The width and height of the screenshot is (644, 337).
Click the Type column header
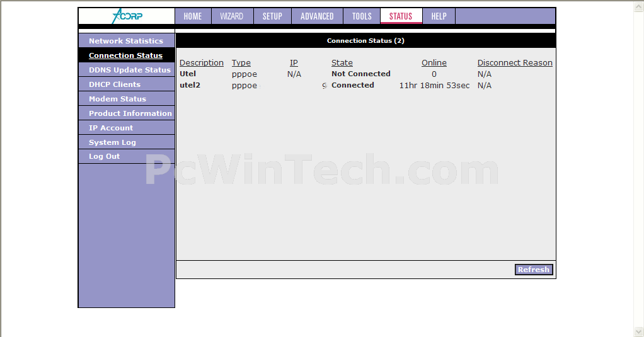(241, 63)
